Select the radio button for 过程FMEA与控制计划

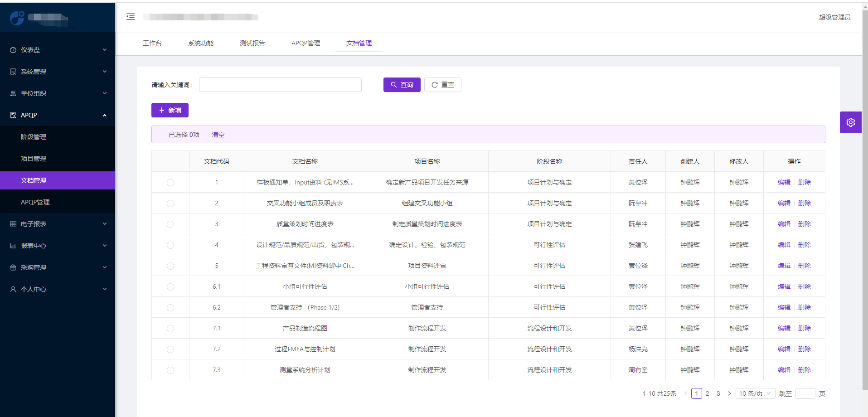pos(170,349)
